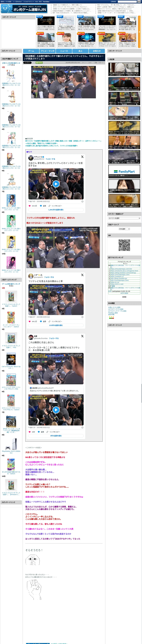The height and width of the screenshot is (644, 142).
Task: Open the 月を選択 archive dropdown
Action: (x=124, y=229)
